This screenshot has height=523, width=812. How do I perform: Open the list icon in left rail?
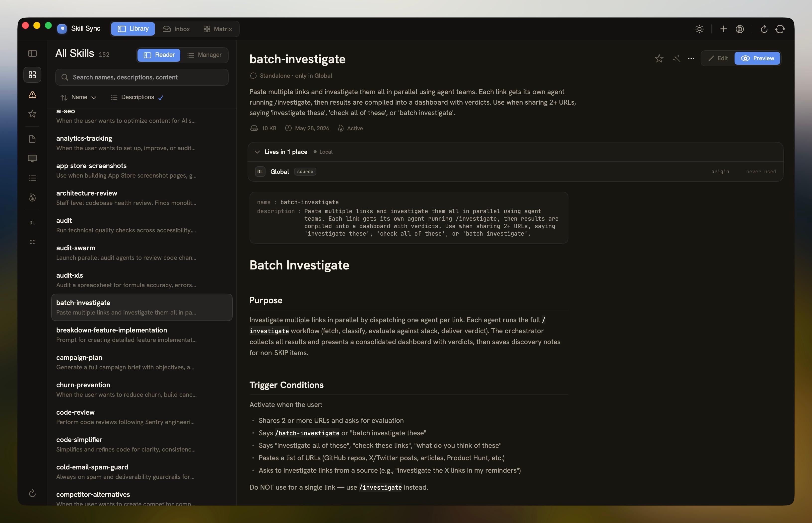tap(32, 178)
